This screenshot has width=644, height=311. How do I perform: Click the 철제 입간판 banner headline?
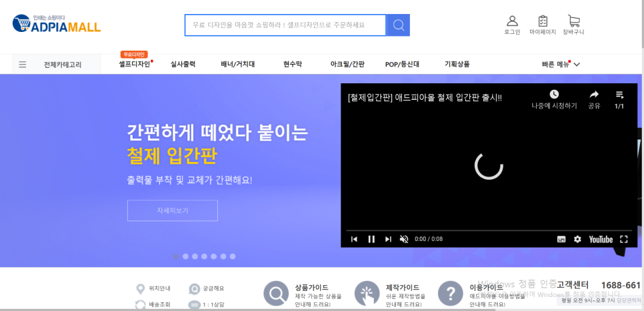172,156
